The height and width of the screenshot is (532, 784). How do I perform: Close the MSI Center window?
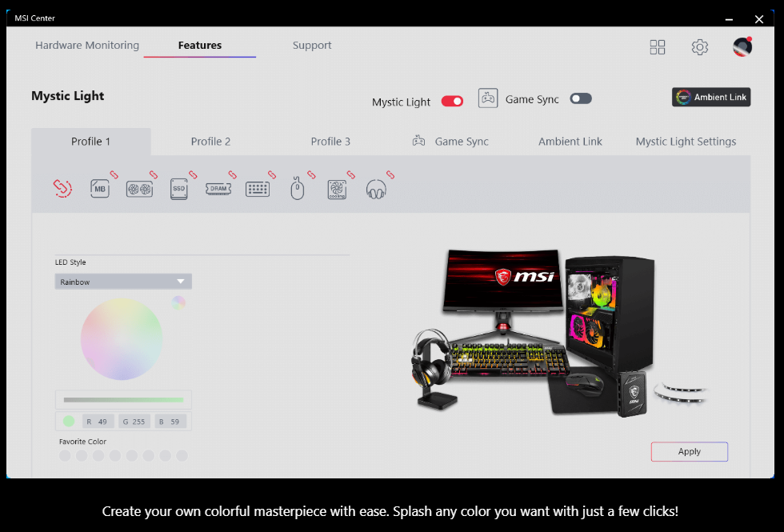pyautogui.click(x=759, y=19)
